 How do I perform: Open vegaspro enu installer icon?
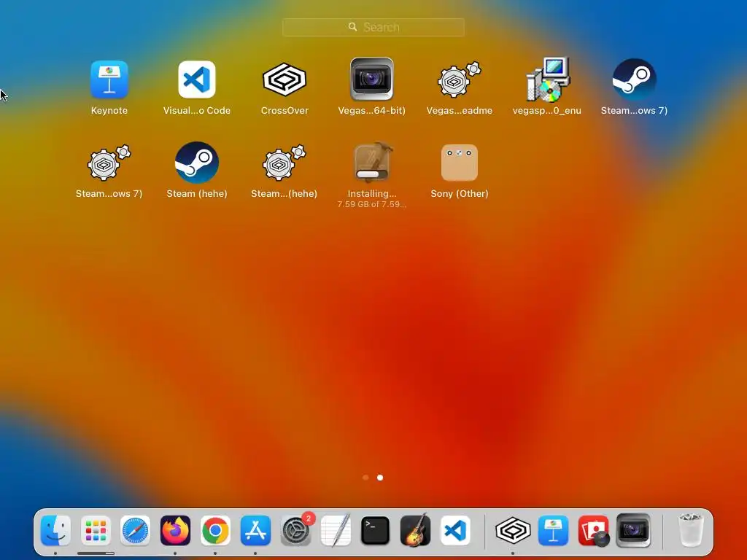548,79
